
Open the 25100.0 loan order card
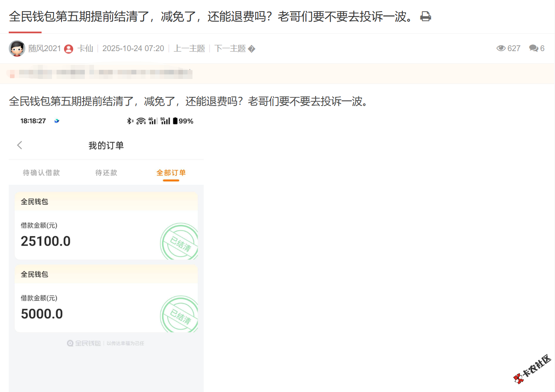106,226
